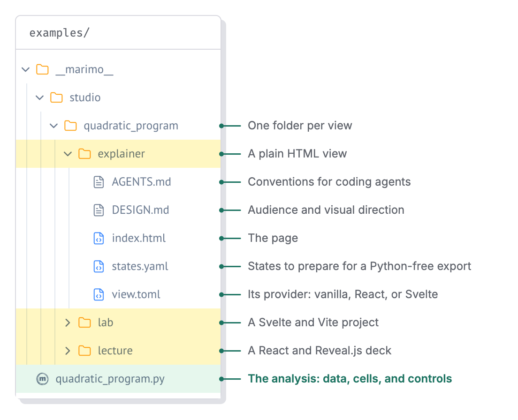Expand the lecture folder chevron
The height and width of the screenshot is (420, 518).
68,351
